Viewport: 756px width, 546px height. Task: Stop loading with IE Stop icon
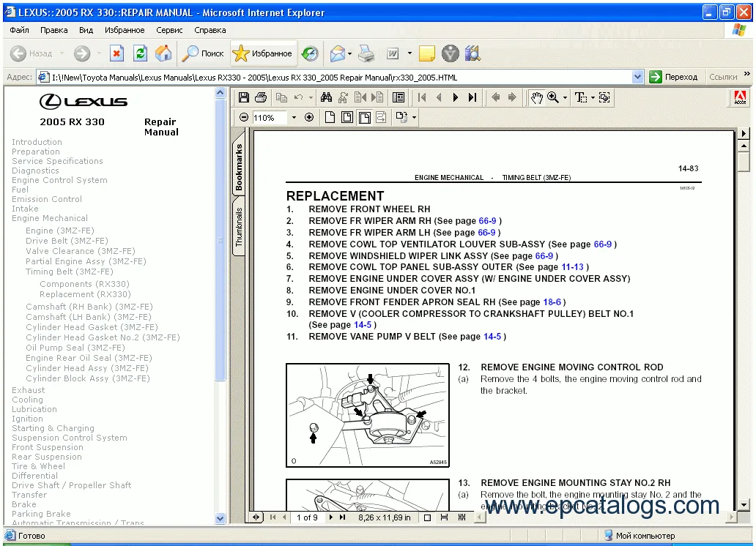click(116, 53)
